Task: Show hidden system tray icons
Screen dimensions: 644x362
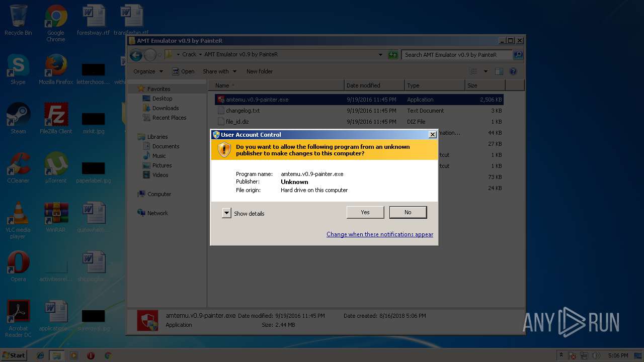Action: [561, 355]
